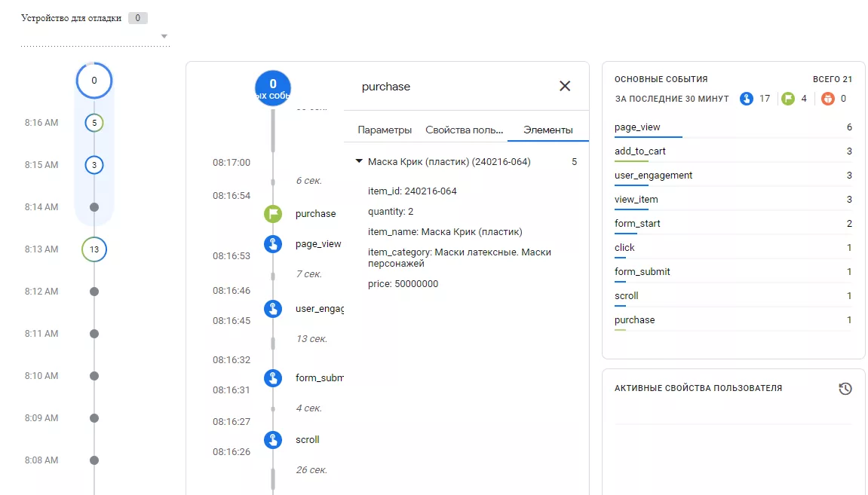Click item_name: Маска Крик (пластик) text
The image size is (868, 495).
point(445,232)
